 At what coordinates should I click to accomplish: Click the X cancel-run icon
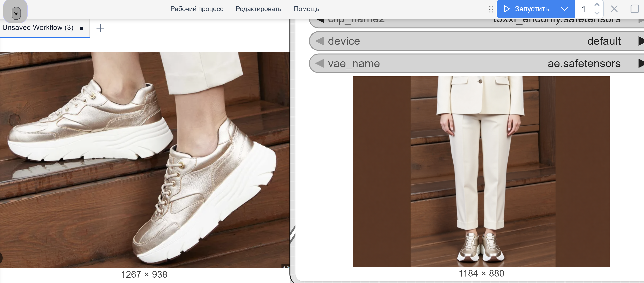614,9
